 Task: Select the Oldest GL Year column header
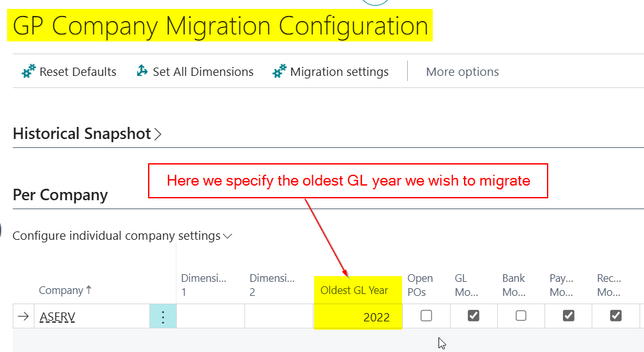point(354,290)
